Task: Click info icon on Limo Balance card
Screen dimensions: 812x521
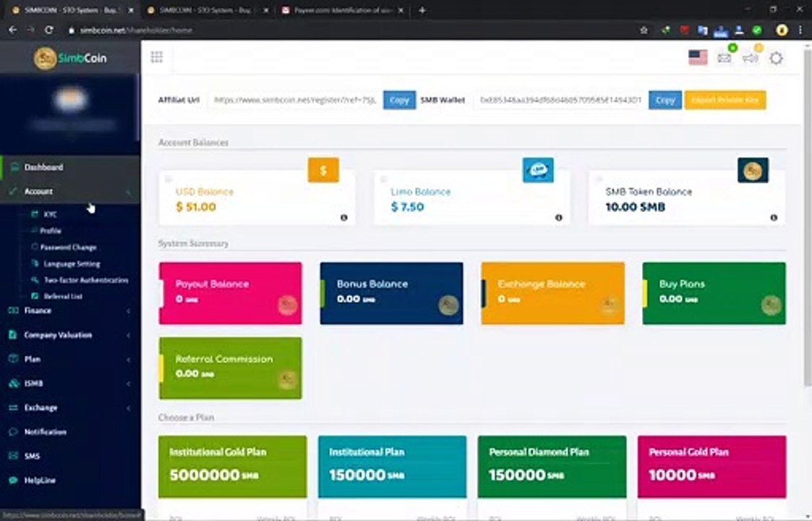Action: (x=559, y=218)
